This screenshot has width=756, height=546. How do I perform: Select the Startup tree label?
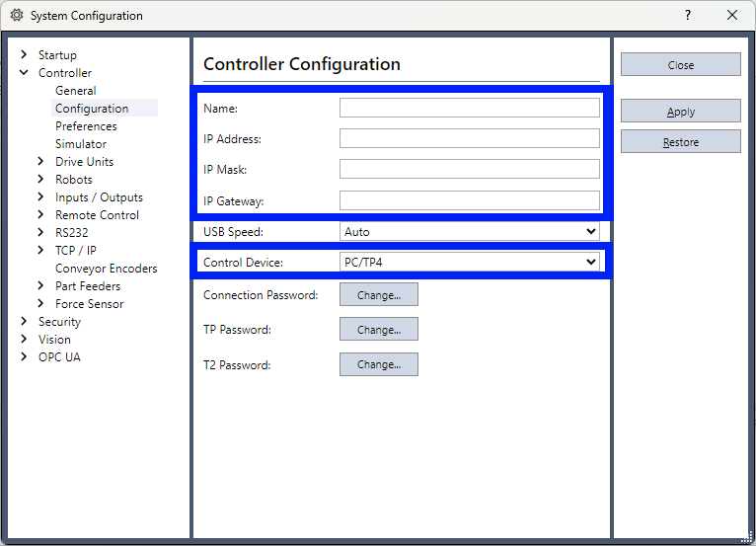click(x=57, y=55)
